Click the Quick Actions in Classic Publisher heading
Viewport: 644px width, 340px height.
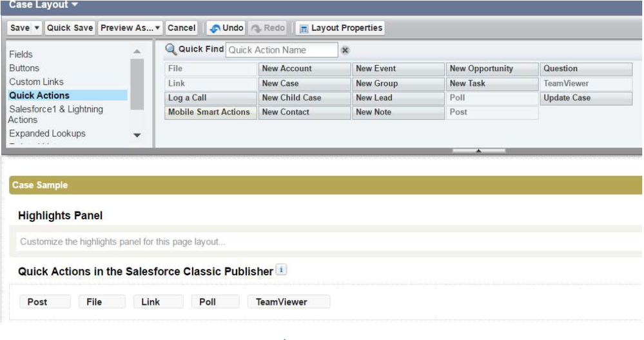146,272
